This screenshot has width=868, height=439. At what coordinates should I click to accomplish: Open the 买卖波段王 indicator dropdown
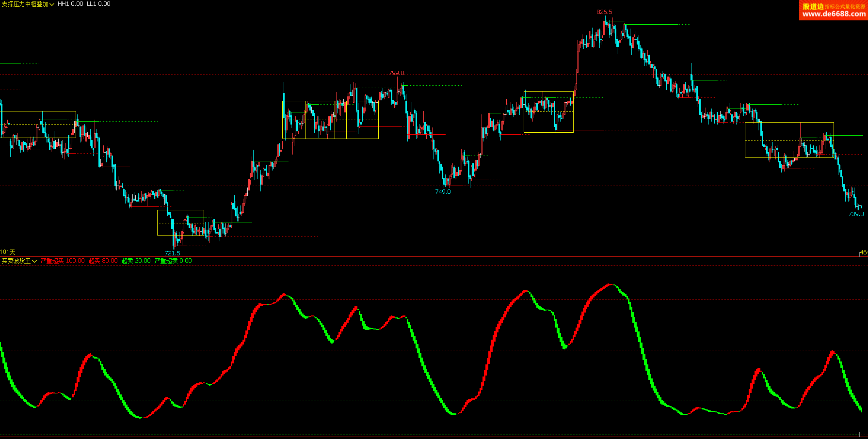[x=19, y=261]
